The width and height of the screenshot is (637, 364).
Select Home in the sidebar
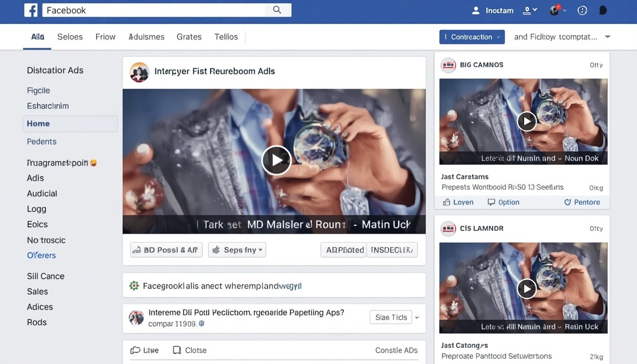70,124
